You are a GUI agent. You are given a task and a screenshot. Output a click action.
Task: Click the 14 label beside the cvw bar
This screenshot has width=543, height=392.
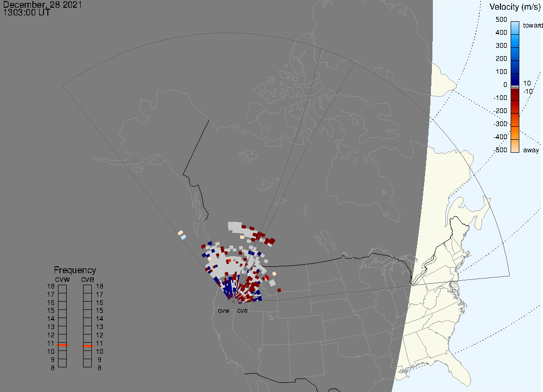tap(51, 319)
